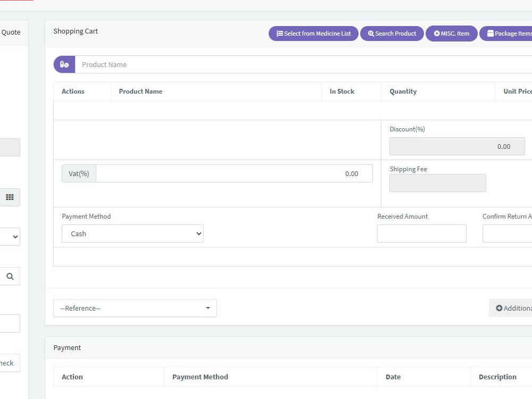
Task: Expand the --Reference-- dropdown
Action: [x=135, y=308]
